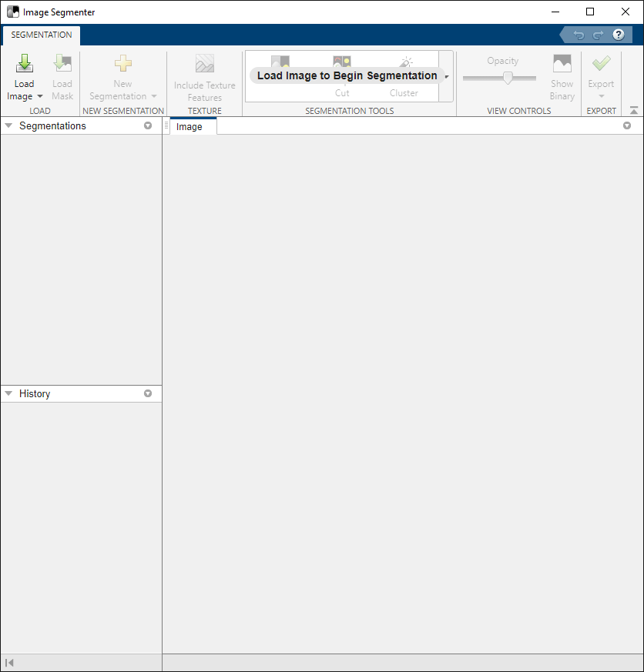The height and width of the screenshot is (672, 644).
Task: Click the Opacity slider handle
Action: pyautogui.click(x=508, y=78)
